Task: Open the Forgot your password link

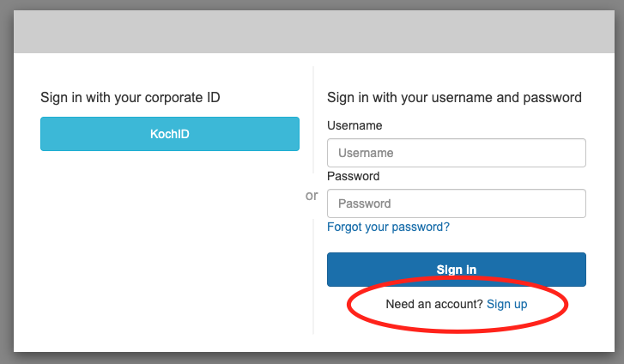Action: tap(388, 227)
